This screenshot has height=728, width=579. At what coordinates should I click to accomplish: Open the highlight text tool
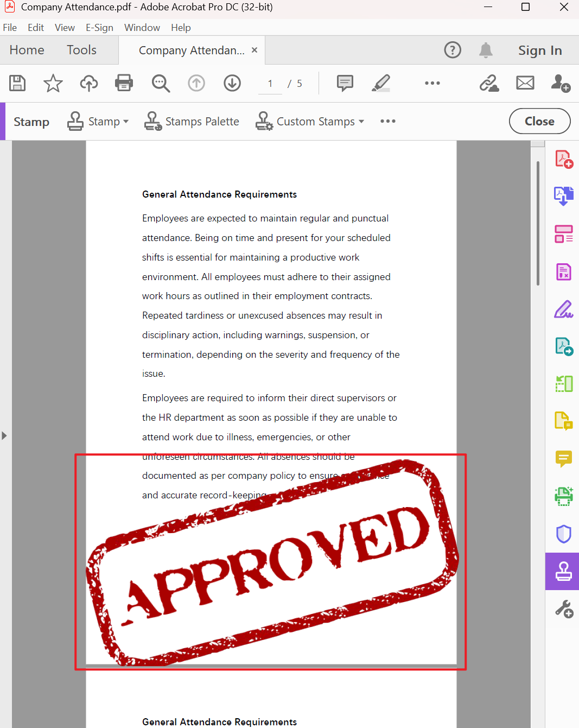(x=381, y=83)
